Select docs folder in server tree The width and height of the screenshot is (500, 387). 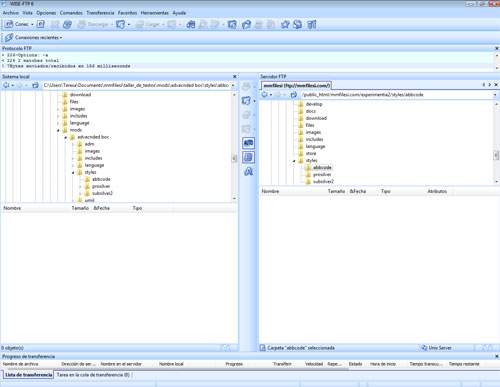point(311,111)
